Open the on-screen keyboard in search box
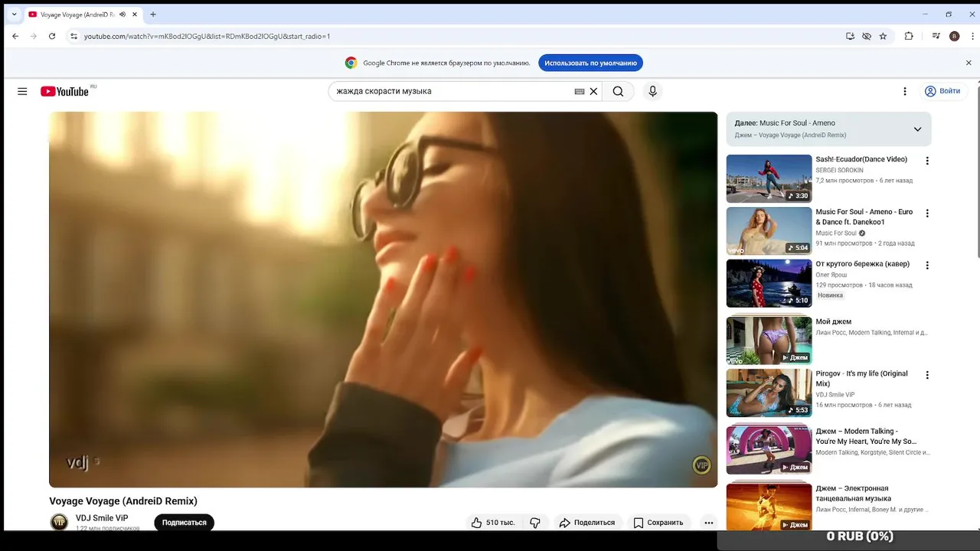 (580, 91)
